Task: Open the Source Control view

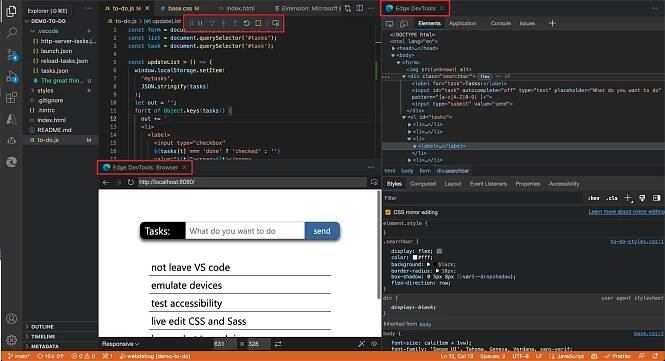Action: click(x=11, y=55)
